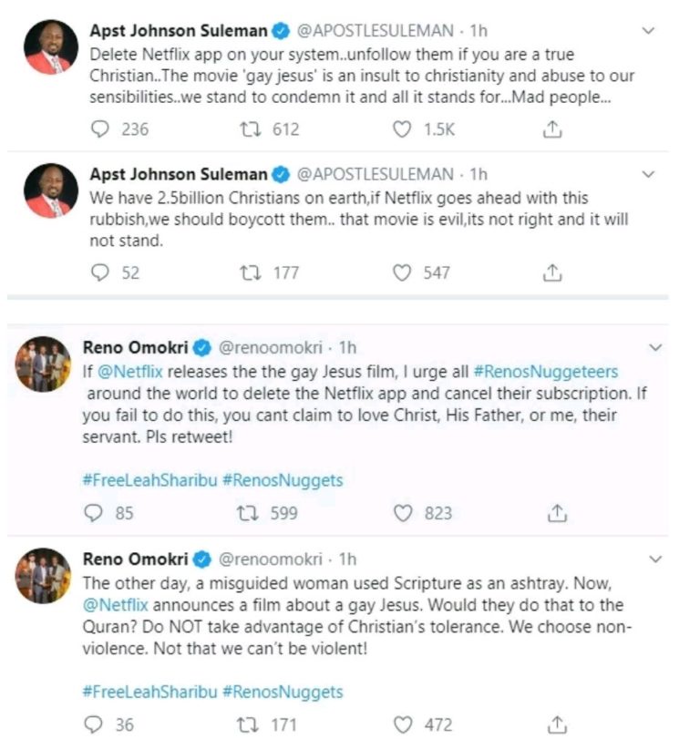Like the '2.5billion Christians' tweet
700x739 pixels.
[402, 272]
